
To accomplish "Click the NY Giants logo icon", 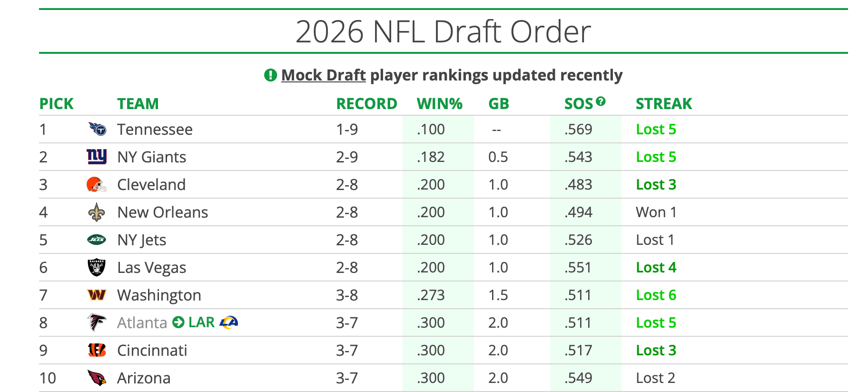I will 97,157.
